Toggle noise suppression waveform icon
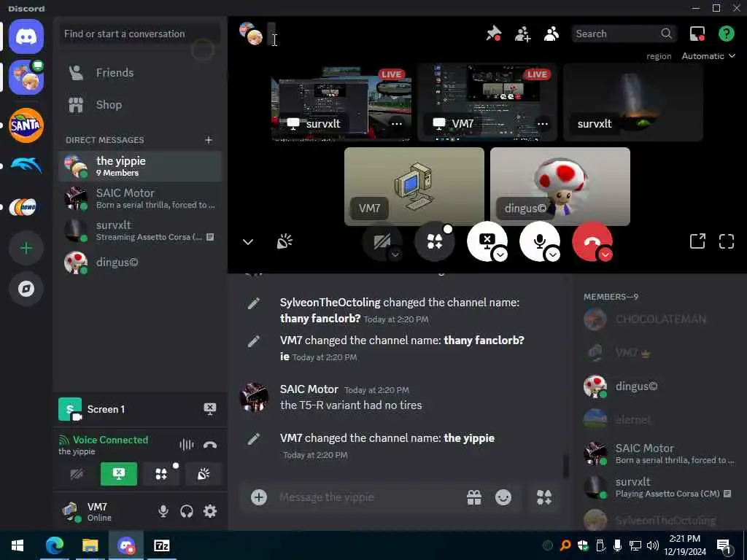747x560 pixels. coord(186,445)
